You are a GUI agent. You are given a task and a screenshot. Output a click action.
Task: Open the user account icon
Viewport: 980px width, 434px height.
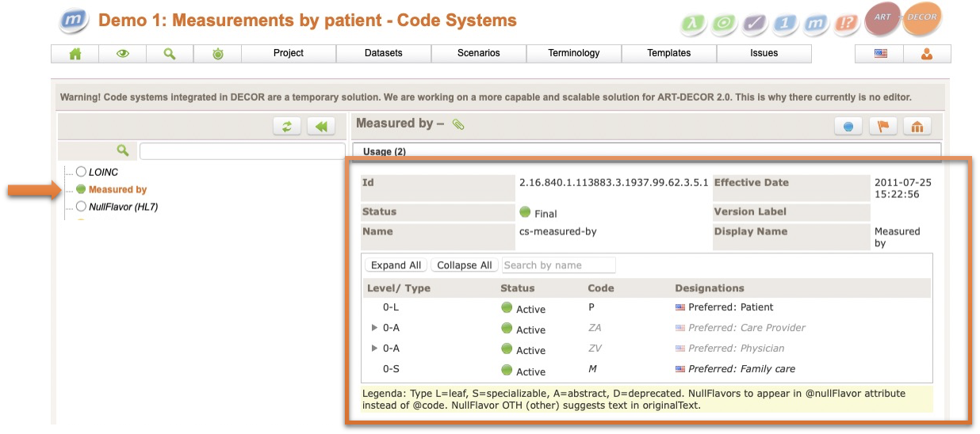(x=926, y=53)
